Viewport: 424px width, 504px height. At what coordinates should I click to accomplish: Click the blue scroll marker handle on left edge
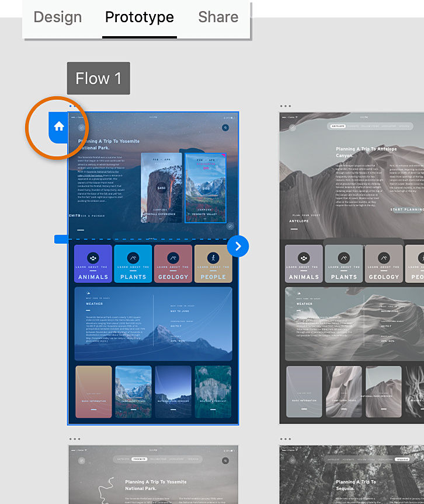coord(61,239)
